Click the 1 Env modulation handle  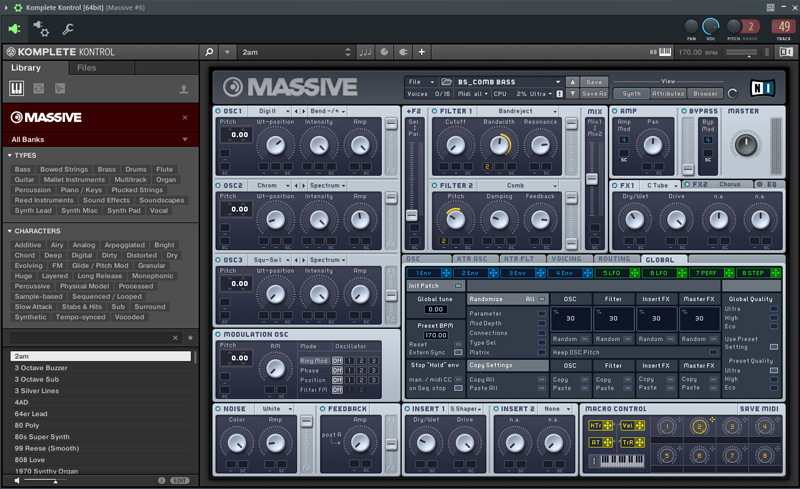coord(446,273)
